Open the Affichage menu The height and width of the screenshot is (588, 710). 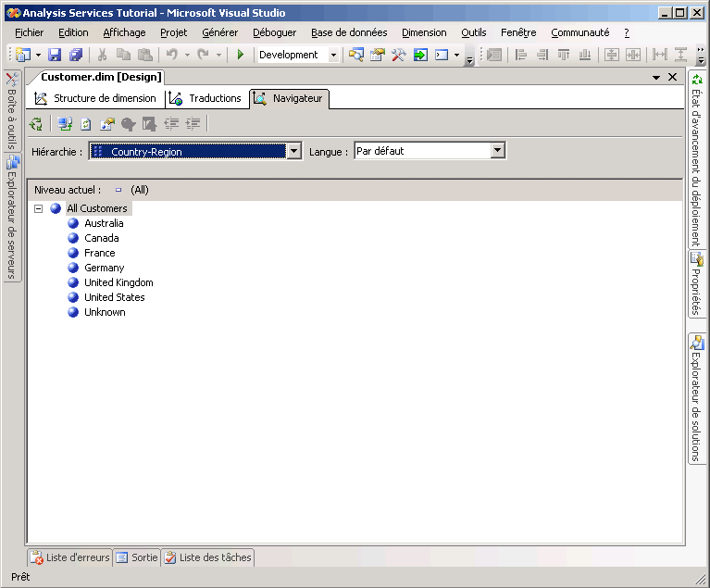[125, 32]
